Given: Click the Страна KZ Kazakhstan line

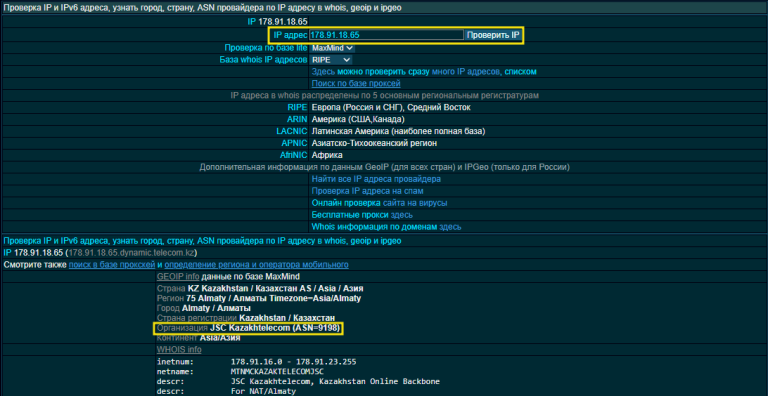Looking at the screenshot, I should tap(260, 289).
